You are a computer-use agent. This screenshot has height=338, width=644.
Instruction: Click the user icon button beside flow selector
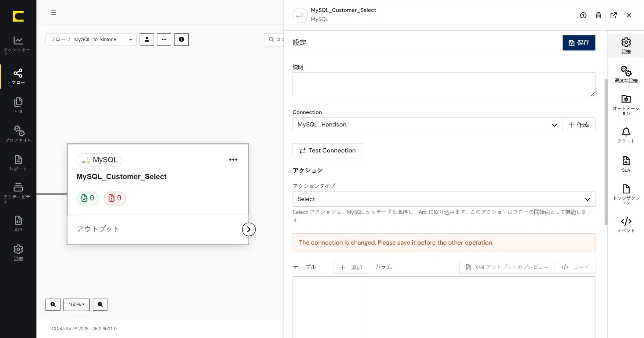click(147, 39)
